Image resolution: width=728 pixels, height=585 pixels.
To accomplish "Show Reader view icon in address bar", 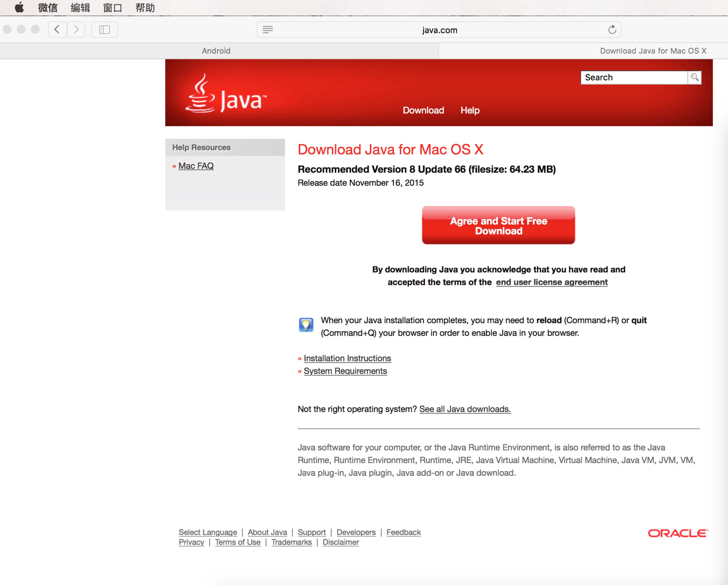I will 268,30.
